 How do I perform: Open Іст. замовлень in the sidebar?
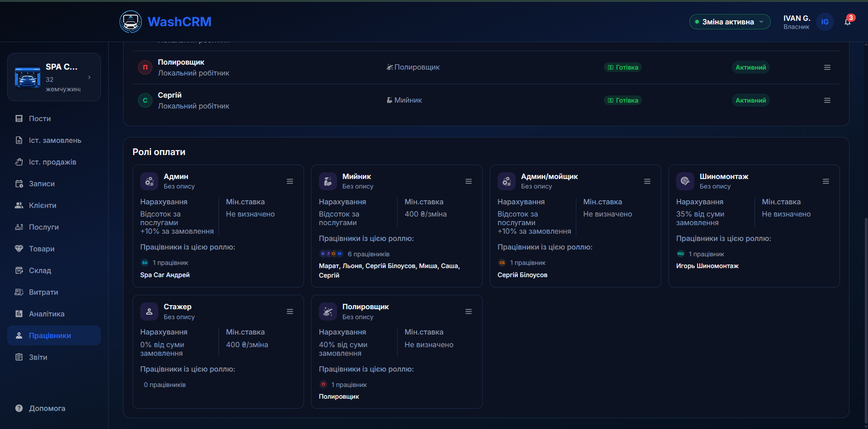pos(54,140)
